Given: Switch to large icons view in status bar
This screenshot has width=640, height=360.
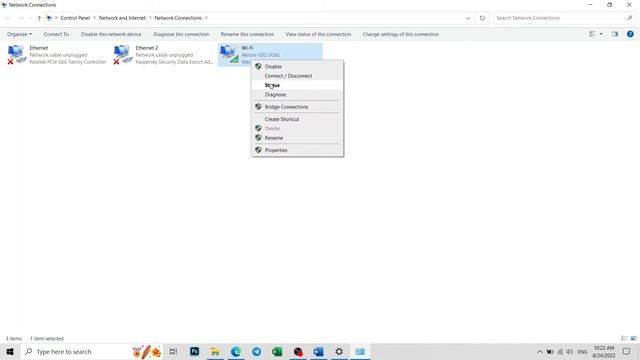Looking at the screenshot, I should [633, 338].
